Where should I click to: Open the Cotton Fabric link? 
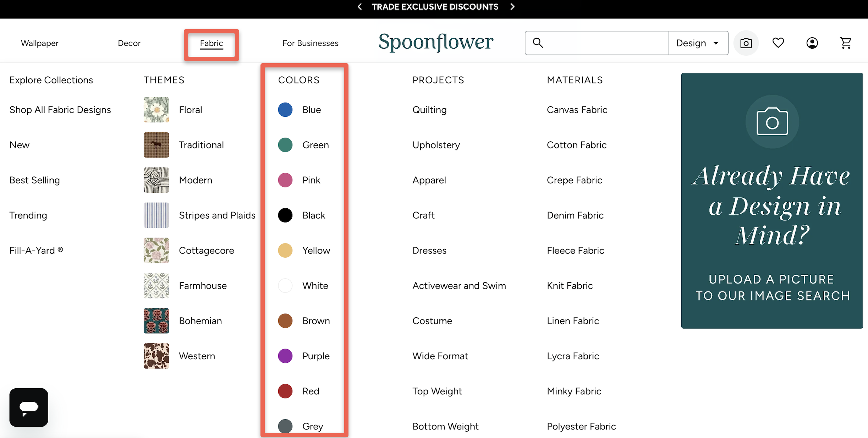click(x=577, y=145)
